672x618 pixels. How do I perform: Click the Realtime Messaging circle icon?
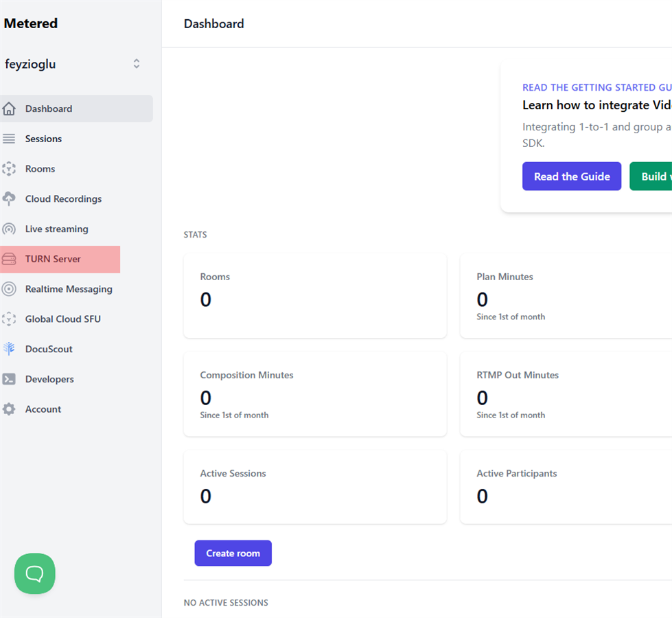click(9, 288)
